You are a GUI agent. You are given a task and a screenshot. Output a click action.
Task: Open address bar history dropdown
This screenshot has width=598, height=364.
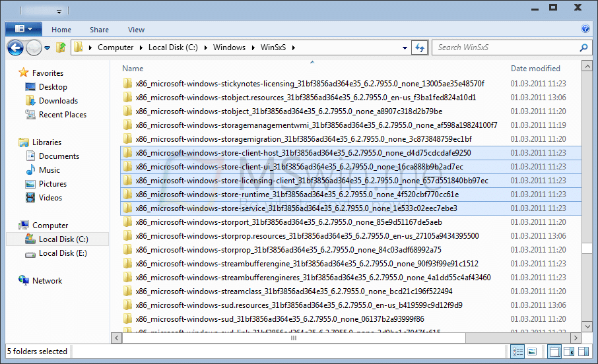pos(405,48)
